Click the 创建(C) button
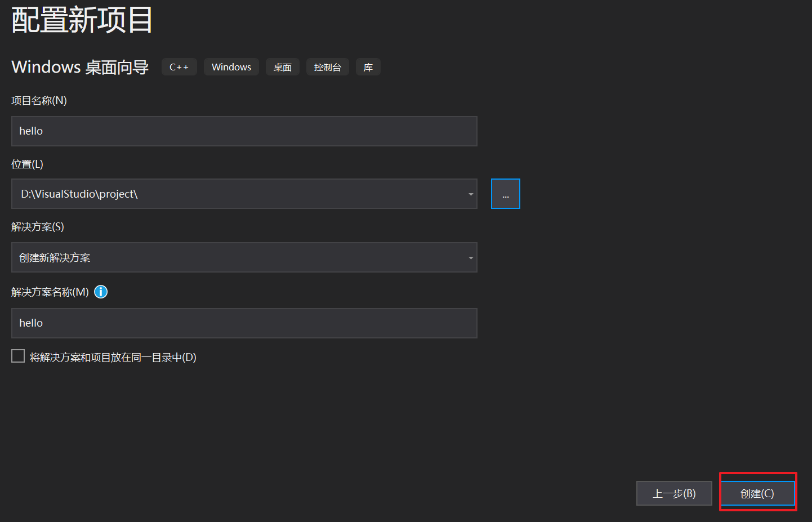 [757, 493]
